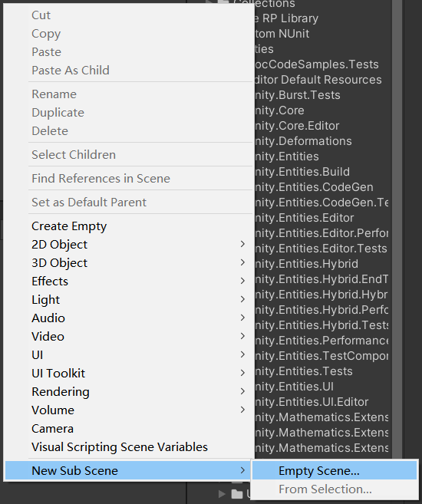Create a Camera from the menu
Image resolution: width=422 pixels, height=504 pixels.
coord(52,429)
